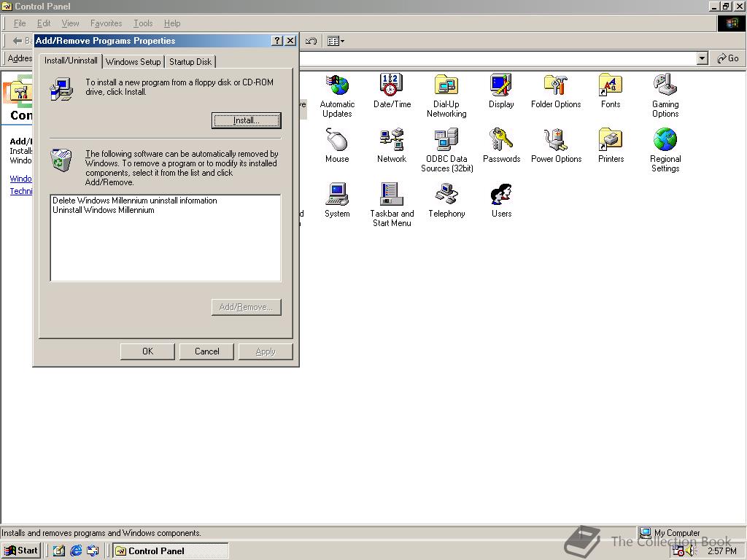747x560 pixels.
Task: Open the Regional Settings icon
Action: click(665, 150)
